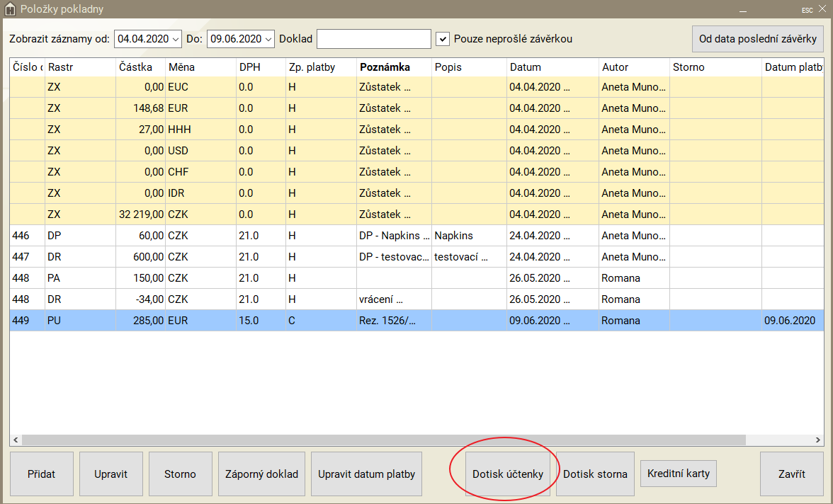The width and height of the screenshot is (833, 504).
Task: Close the dialog with Zavřít
Action: click(791, 474)
